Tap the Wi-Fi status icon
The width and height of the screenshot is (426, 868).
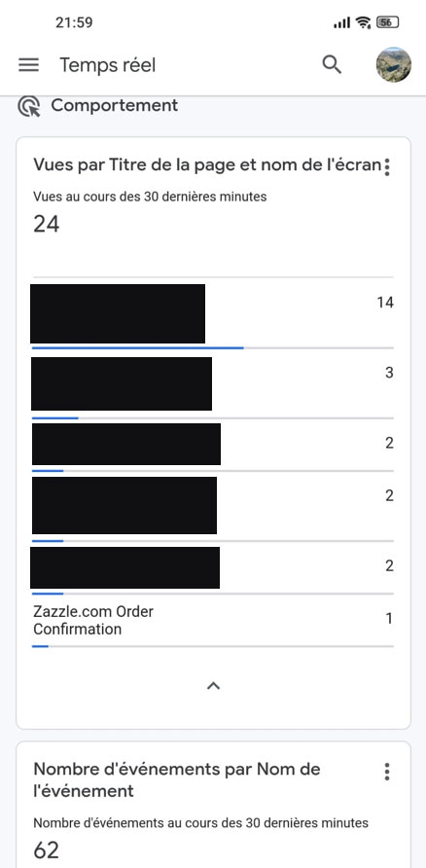pos(364,22)
